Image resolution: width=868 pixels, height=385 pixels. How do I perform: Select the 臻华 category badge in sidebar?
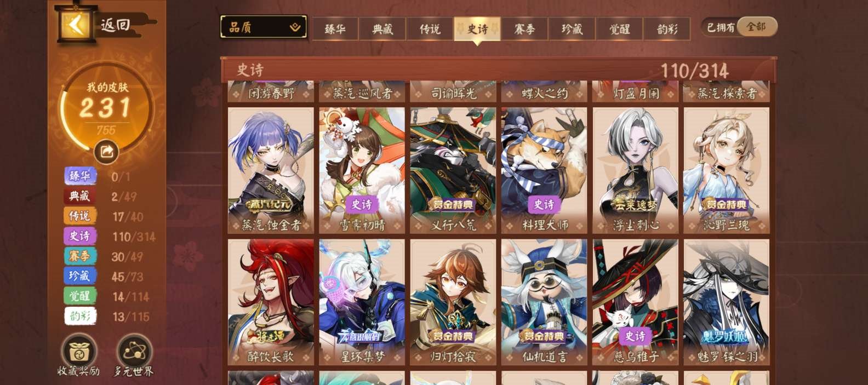point(80,176)
